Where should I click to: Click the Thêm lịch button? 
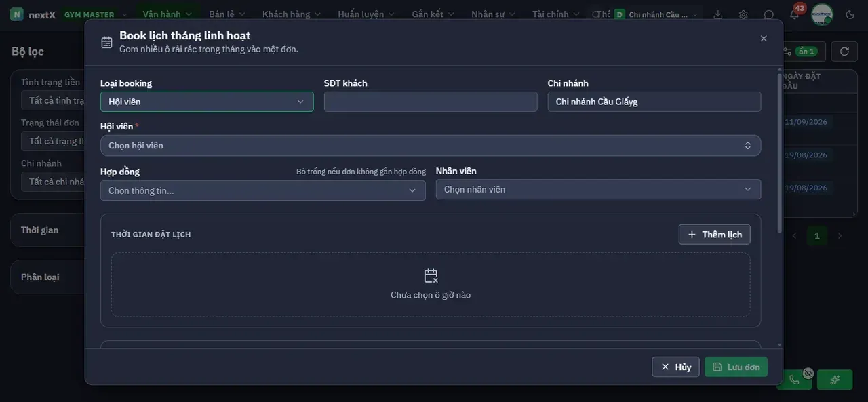click(715, 235)
